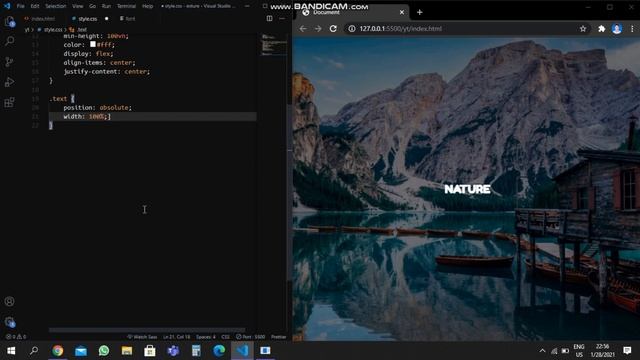Open WhatsApp from the taskbar
This screenshot has height=360, width=640.
tap(104, 351)
